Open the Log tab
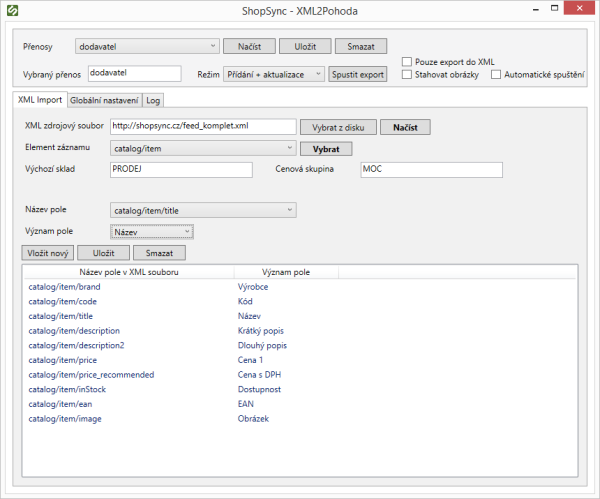Image resolution: width=600 pixels, height=499 pixels. tap(152, 100)
